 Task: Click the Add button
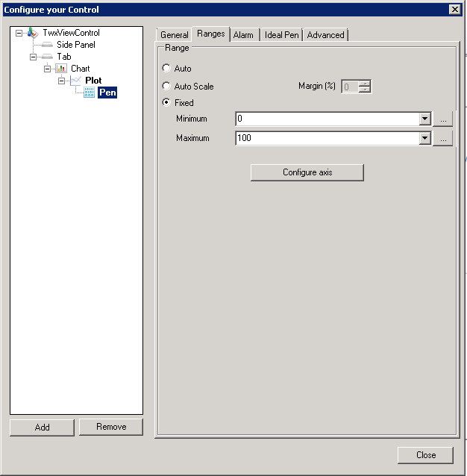click(42, 428)
